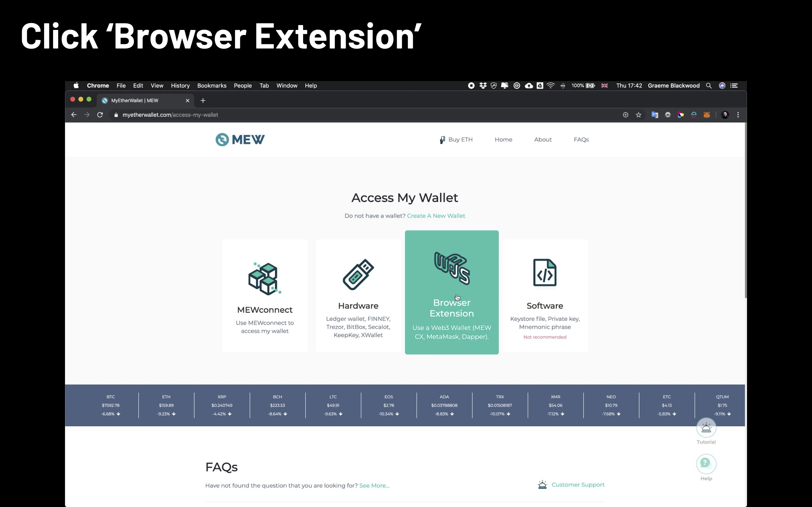Open the Edit menu

[x=138, y=85]
